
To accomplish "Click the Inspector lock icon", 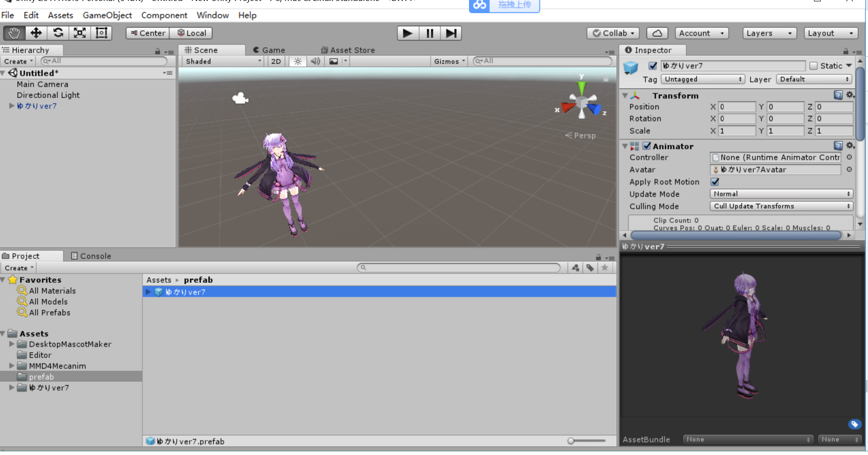I will coord(845,51).
